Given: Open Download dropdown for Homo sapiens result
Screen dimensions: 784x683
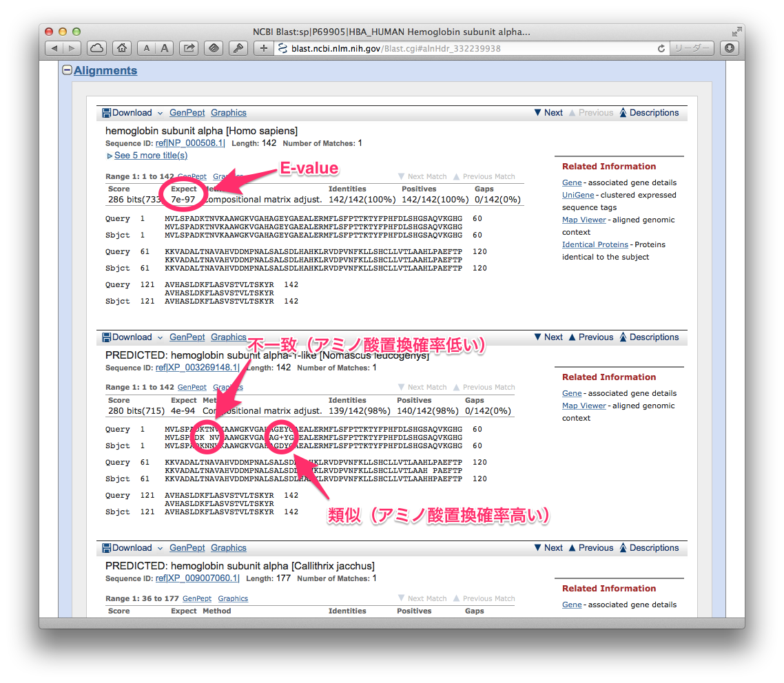Looking at the screenshot, I should click(x=133, y=113).
